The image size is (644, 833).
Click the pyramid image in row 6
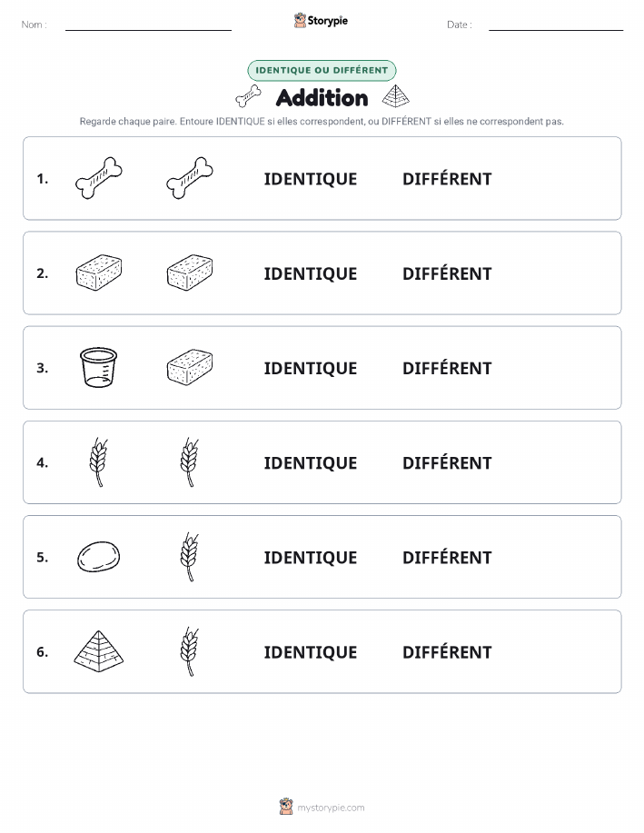click(x=99, y=651)
